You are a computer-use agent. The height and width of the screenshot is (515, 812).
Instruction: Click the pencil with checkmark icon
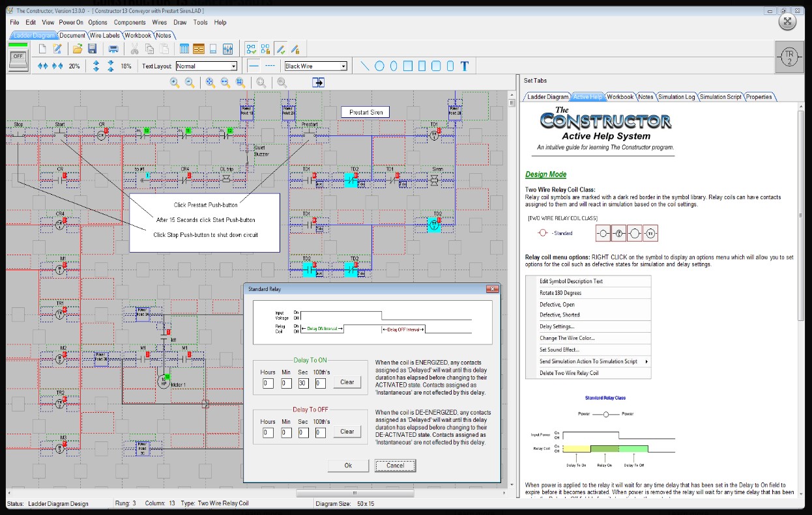click(280, 49)
